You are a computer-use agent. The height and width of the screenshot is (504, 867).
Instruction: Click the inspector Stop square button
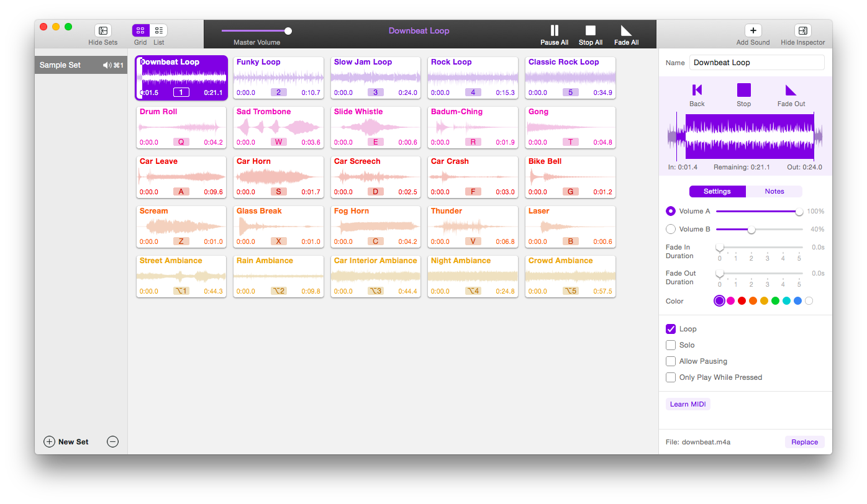click(x=744, y=90)
